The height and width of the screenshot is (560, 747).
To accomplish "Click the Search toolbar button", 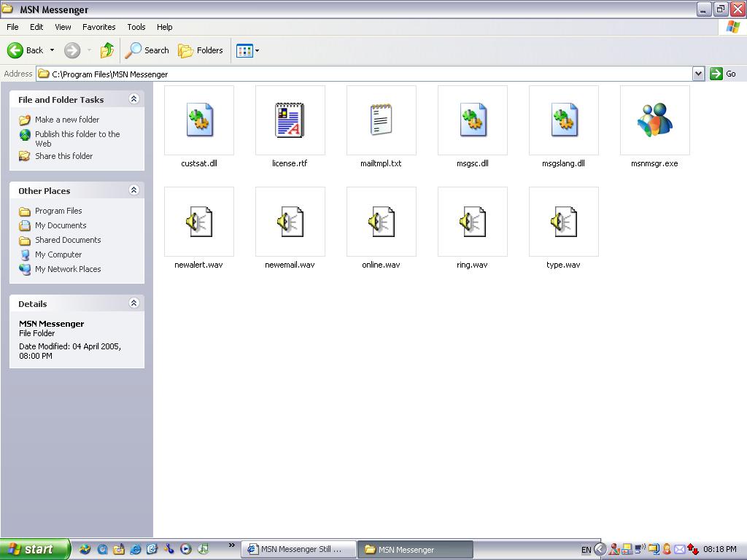I will pos(147,50).
